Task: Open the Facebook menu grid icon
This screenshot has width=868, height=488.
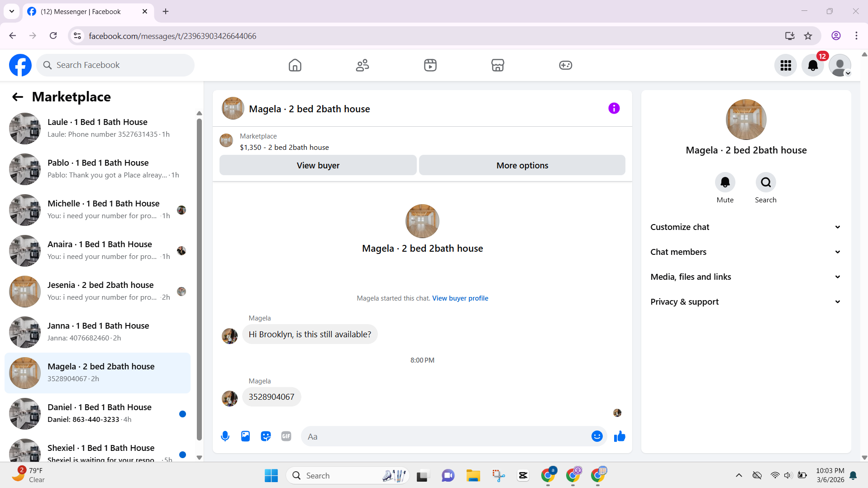Action: point(786,66)
